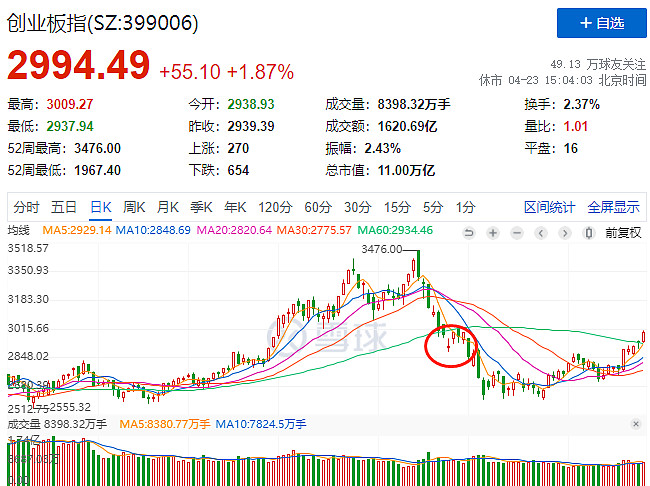
Task: Click the 自选 add-to-watchlist button
Action: pyautogui.click(x=601, y=23)
